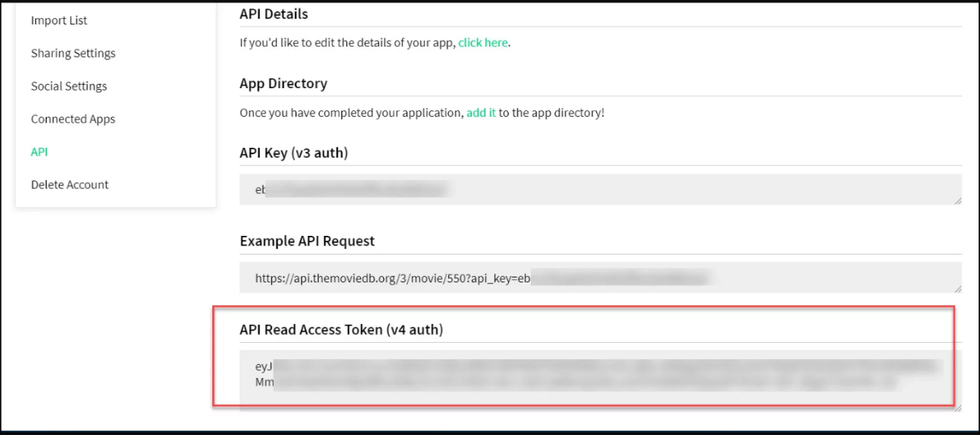The width and height of the screenshot is (980, 435).
Task: Click the 'Example API Request' heading
Action: [307, 241]
